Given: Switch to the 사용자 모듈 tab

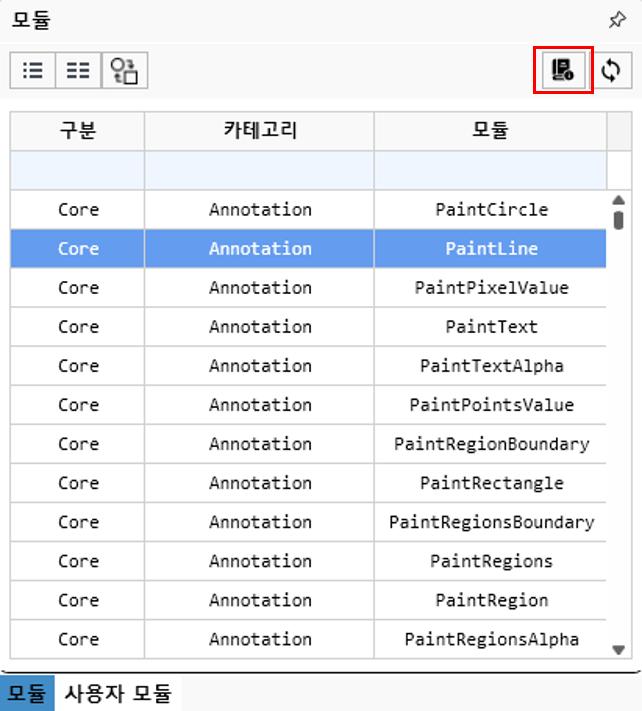Looking at the screenshot, I should 118,692.
